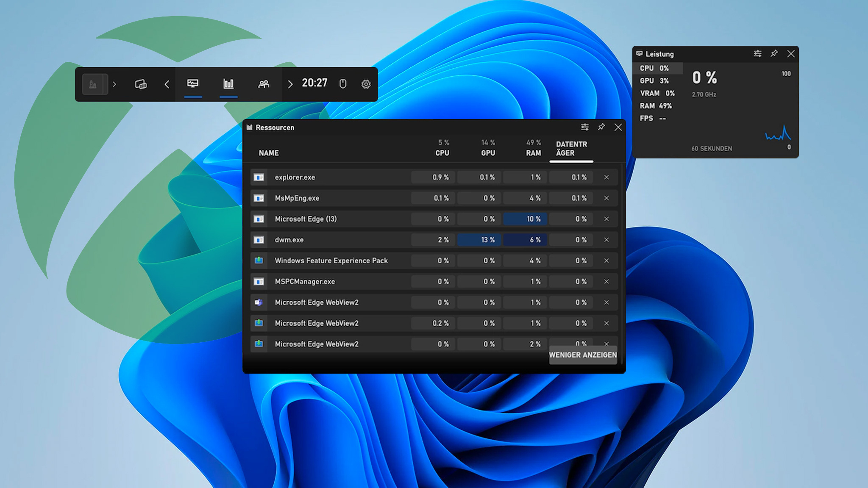Pin the Leistung widget
The width and height of the screenshot is (868, 488).
tap(774, 53)
